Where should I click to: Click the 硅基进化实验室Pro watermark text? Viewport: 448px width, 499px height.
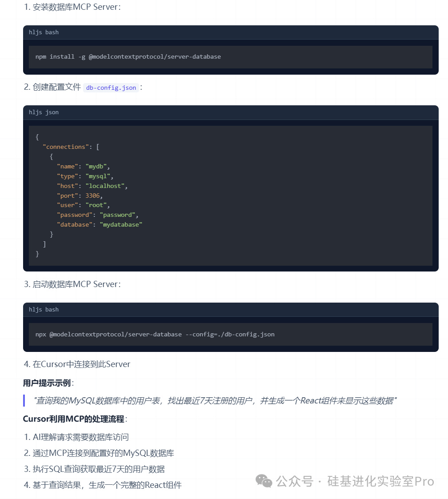[381, 481]
